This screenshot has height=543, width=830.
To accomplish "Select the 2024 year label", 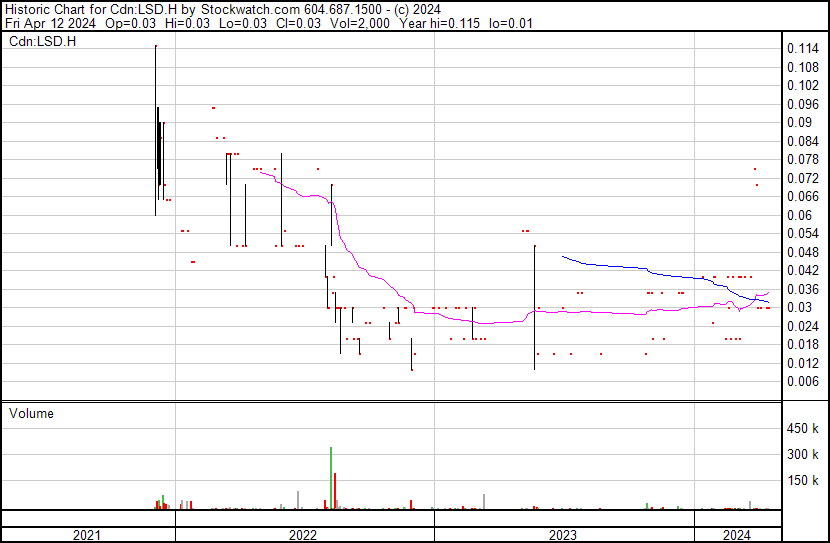I will [737, 535].
